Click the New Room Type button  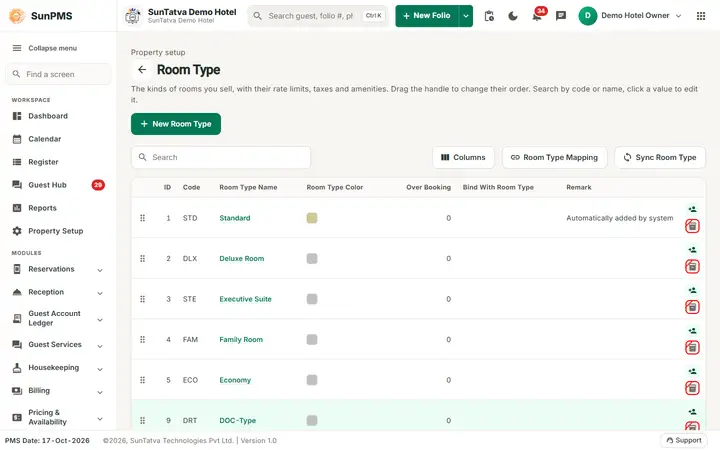[176, 124]
